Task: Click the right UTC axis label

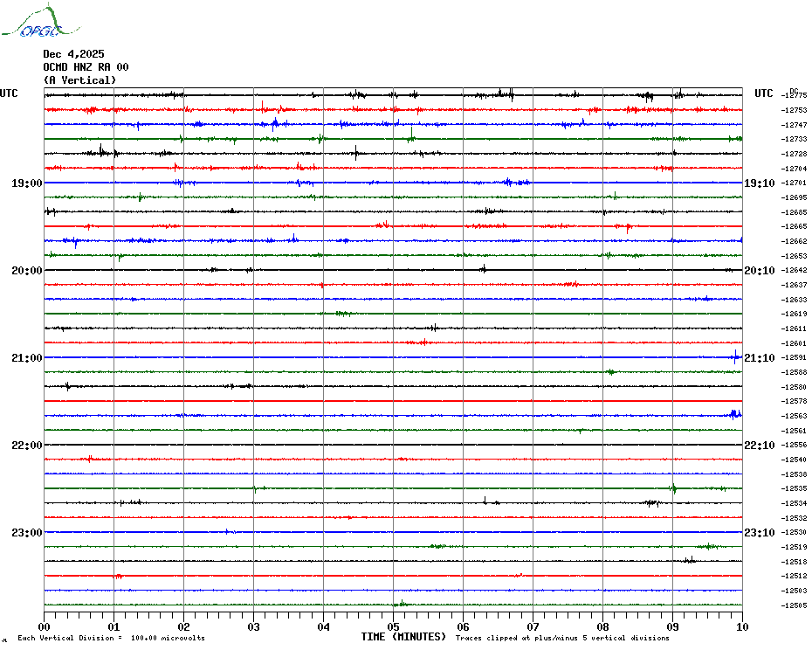Action: click(x=764, y=93)
